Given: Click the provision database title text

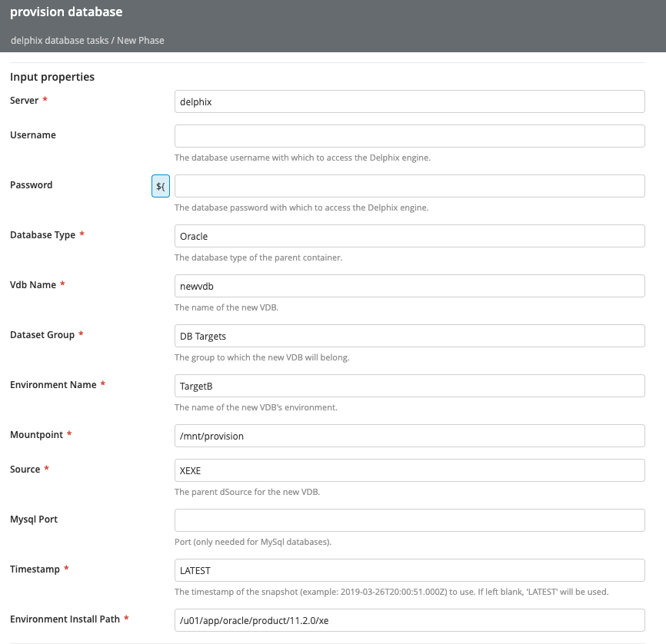Looking at the screenshot, I should (x=66, y=12).
